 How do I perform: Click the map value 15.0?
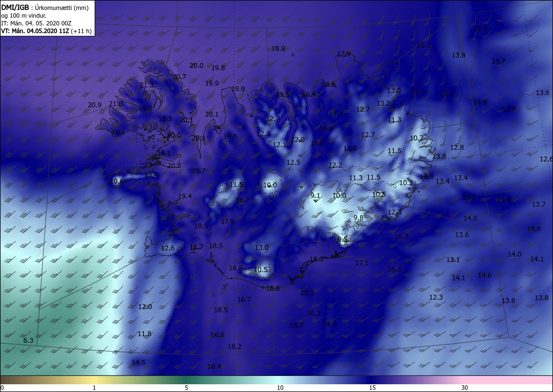click(509, 108)
